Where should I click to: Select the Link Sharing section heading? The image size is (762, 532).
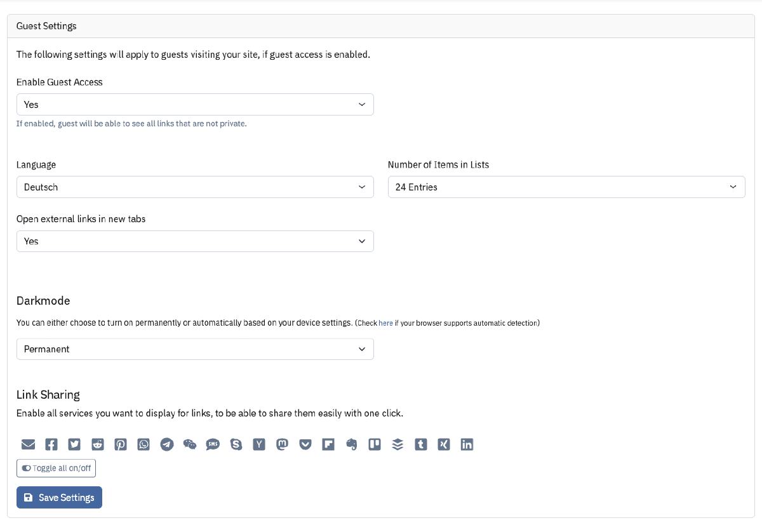[48, 394]
